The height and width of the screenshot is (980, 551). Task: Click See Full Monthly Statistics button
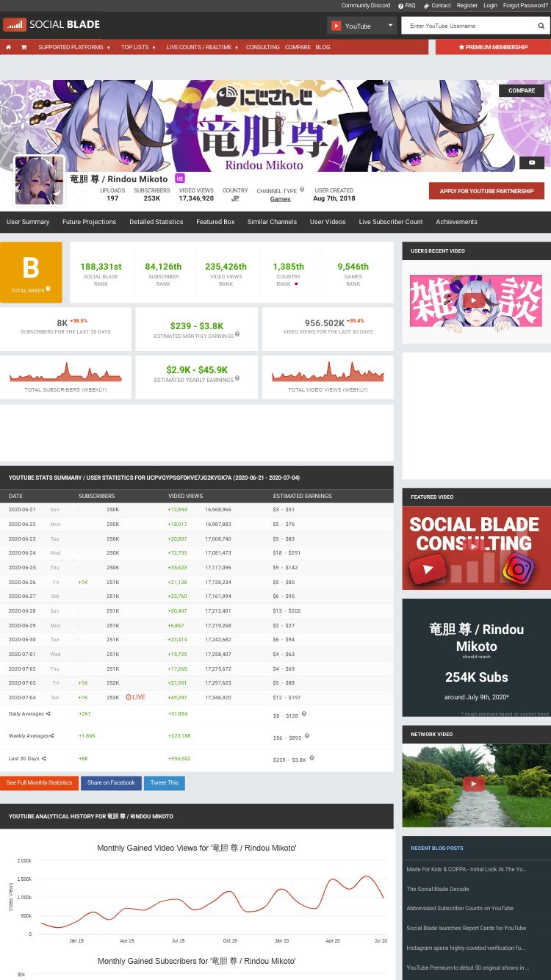pyautogui.click(x=39, y=783)
